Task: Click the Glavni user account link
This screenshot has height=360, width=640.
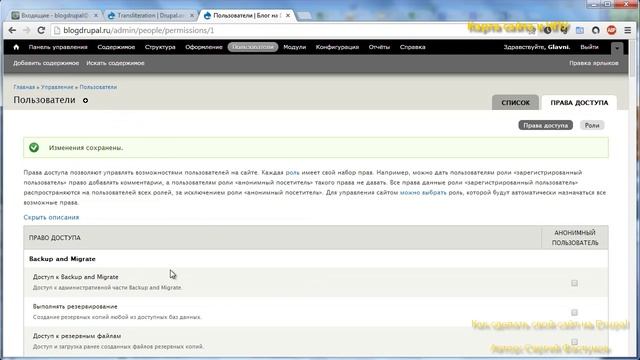Action: (558, 47)
